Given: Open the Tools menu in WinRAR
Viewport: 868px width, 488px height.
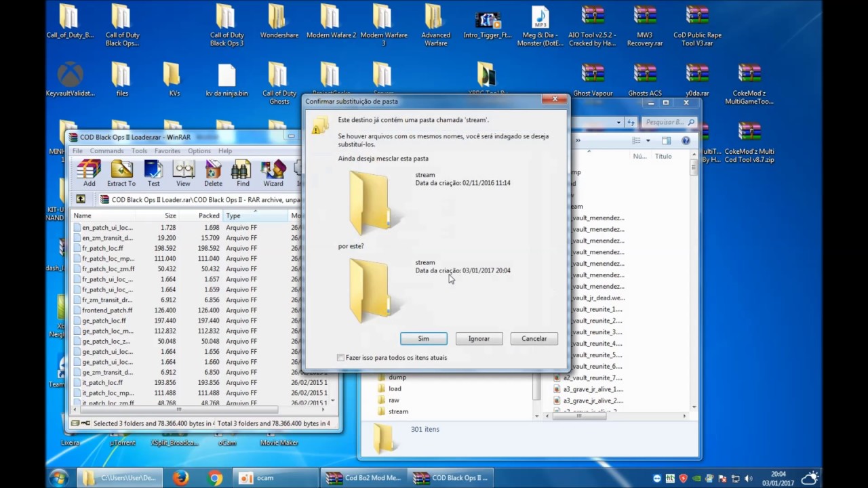Looking at the screenshot, I should [x=139, y=150].
